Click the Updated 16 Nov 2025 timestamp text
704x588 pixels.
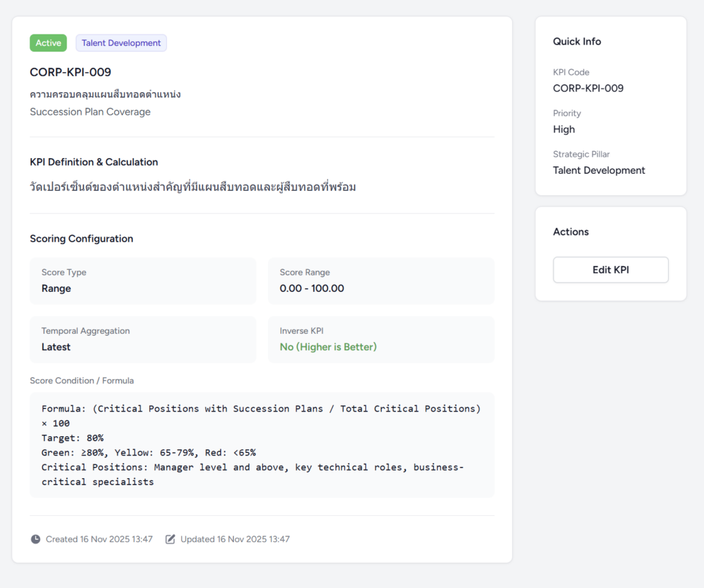click(235, 539)
